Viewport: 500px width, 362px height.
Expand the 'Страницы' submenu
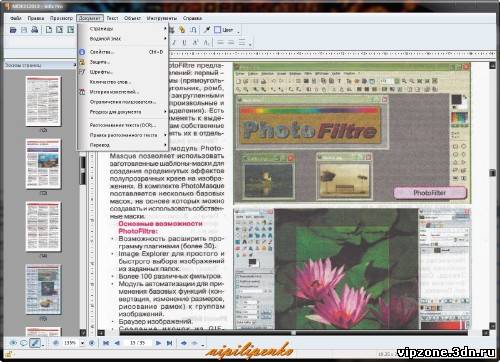123,29
